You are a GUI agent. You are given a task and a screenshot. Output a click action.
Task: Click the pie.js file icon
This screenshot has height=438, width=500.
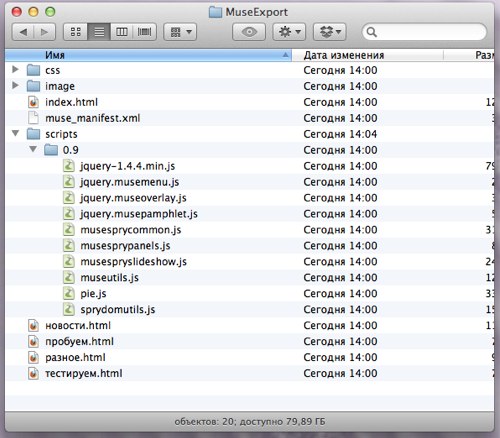coord(69,293)
